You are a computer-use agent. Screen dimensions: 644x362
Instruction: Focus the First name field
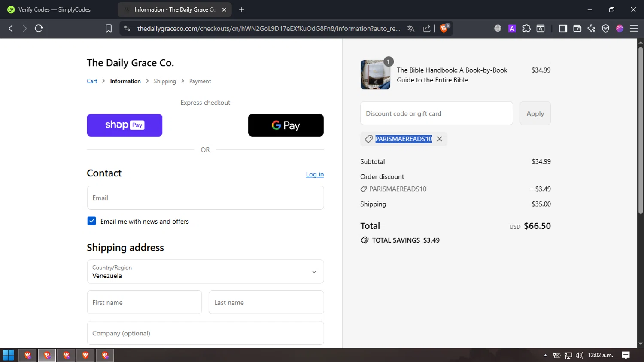(x=144, y=302)
